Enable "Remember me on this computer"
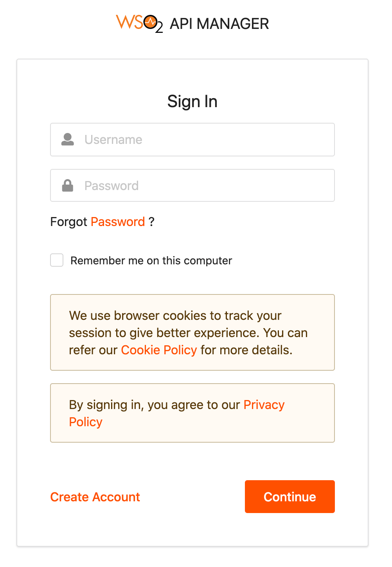This screenshot has height=567, width=392. (x=56, y=260)
